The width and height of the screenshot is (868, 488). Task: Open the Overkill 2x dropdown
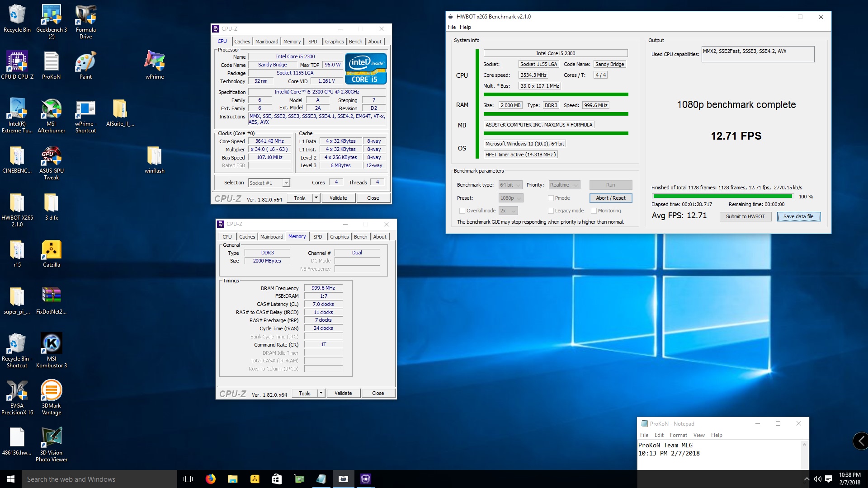pyautogui.click(x=508, y=211)
